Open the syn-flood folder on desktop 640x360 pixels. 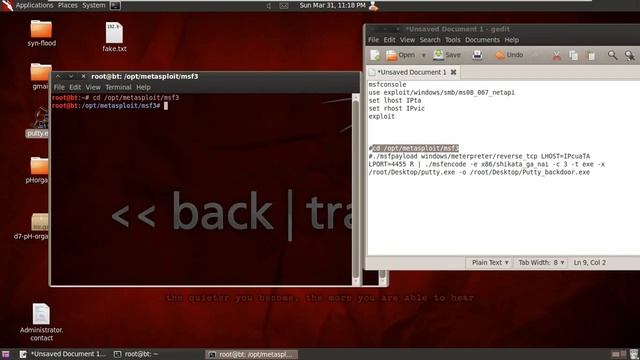[x=41, y=33]
